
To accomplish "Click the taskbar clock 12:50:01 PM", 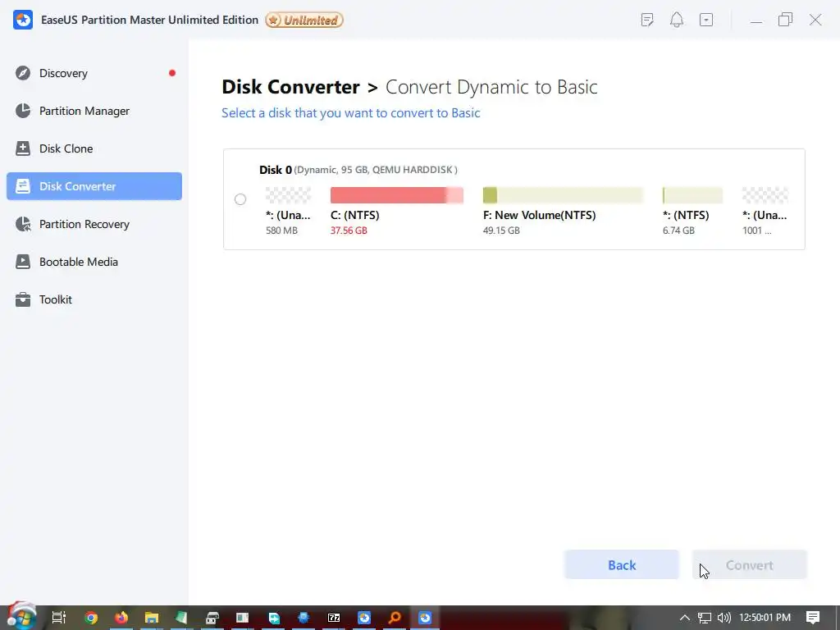I will pos(765,618).
